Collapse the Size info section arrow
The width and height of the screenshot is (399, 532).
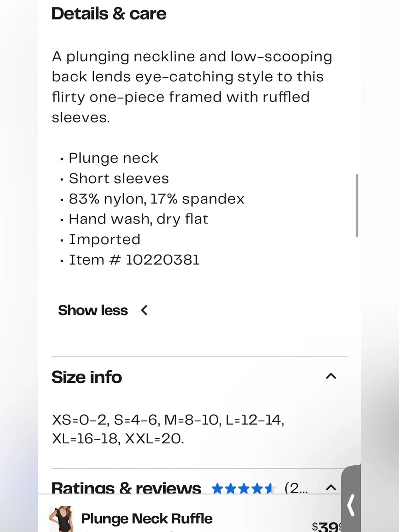331,376
